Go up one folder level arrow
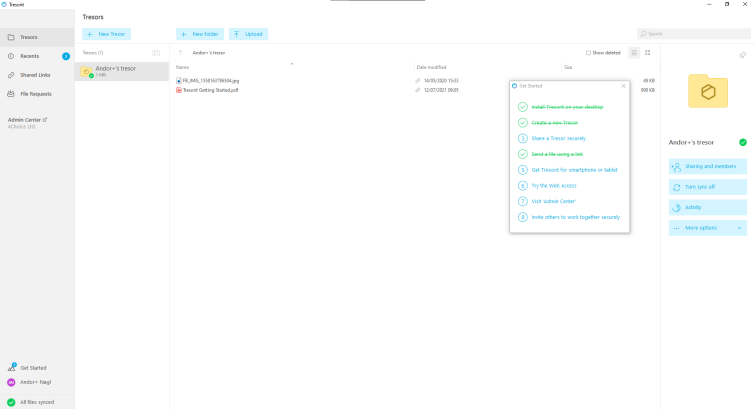The image size is (755, 409). point(181,53)
